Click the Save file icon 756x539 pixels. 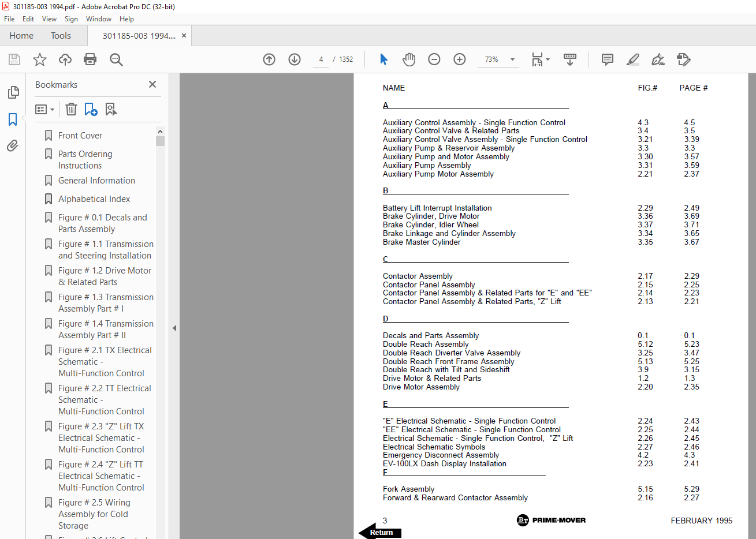[14, 59]
